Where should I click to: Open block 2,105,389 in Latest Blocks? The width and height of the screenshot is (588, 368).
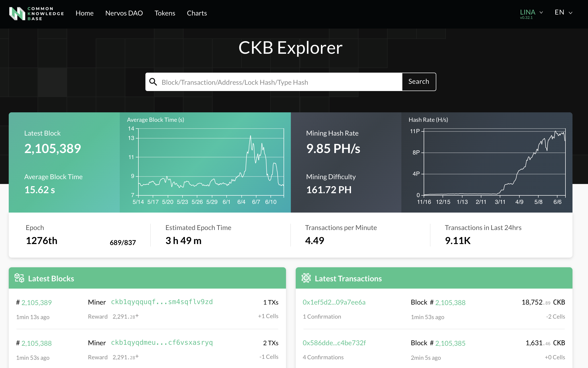pos(37,303)
